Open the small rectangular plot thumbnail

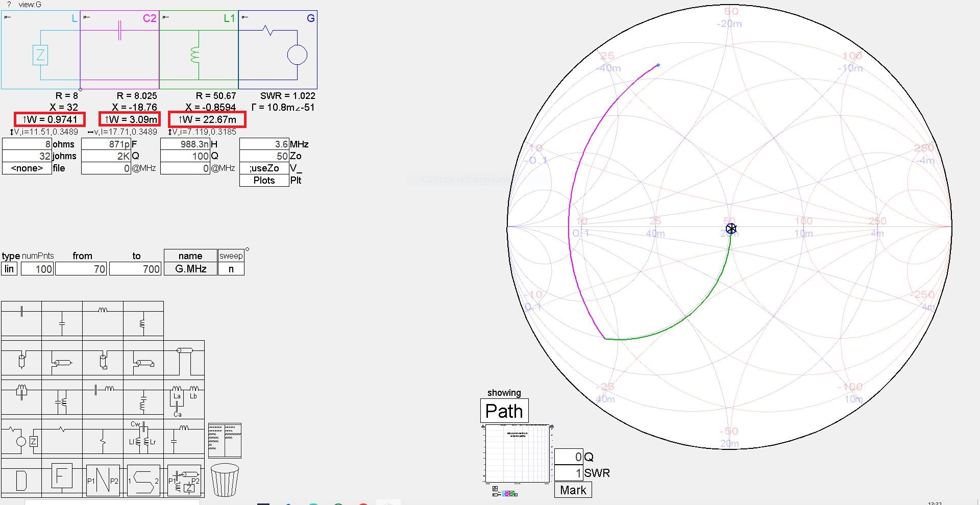pyautogui.click(x=518, y=453)
